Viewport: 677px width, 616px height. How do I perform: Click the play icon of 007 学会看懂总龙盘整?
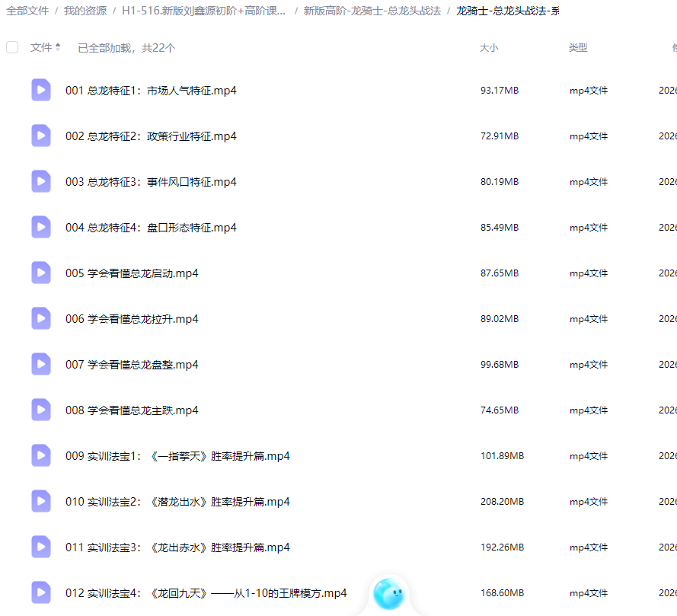[x=41, y=364]
